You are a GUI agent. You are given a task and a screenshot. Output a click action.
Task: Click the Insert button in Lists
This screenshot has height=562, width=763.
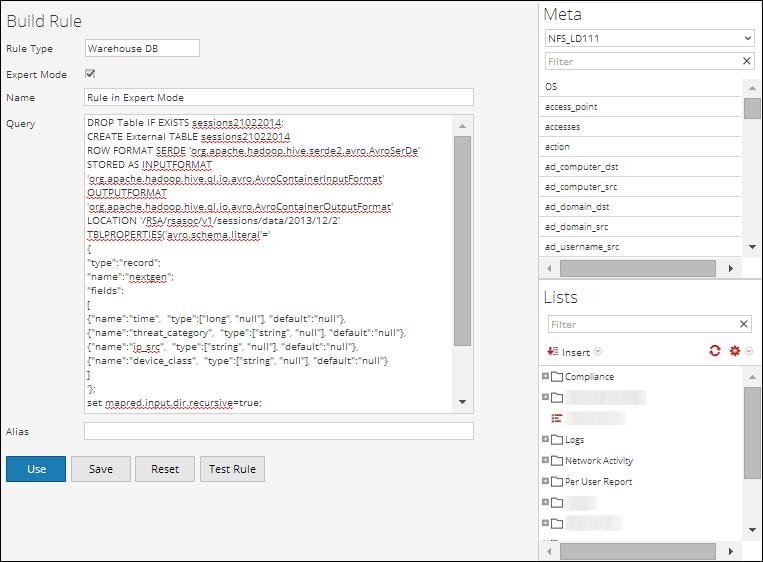[x=568, y=352]
